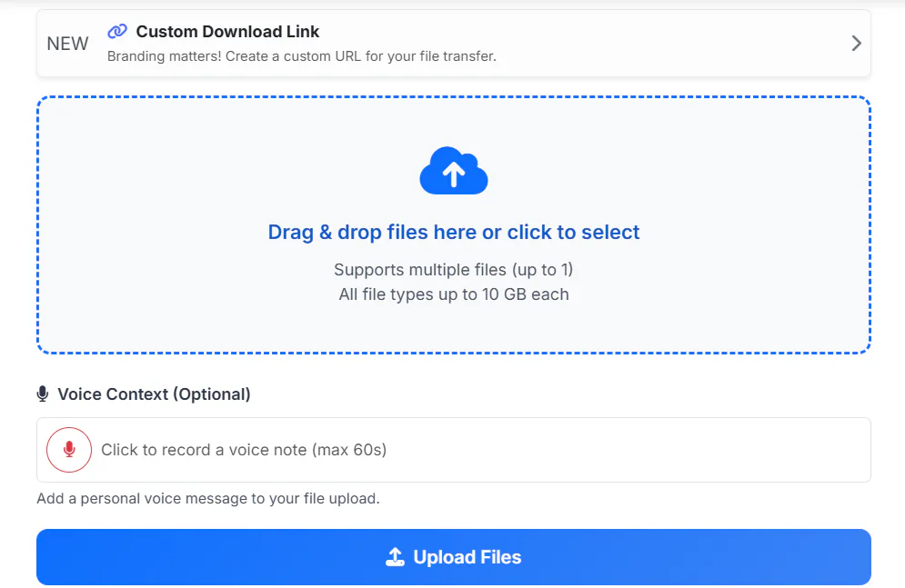The width and height of the screenshot is (905, 588).
Task: Click 'Voice Context (Optional)' label
Action: [154, 394]
